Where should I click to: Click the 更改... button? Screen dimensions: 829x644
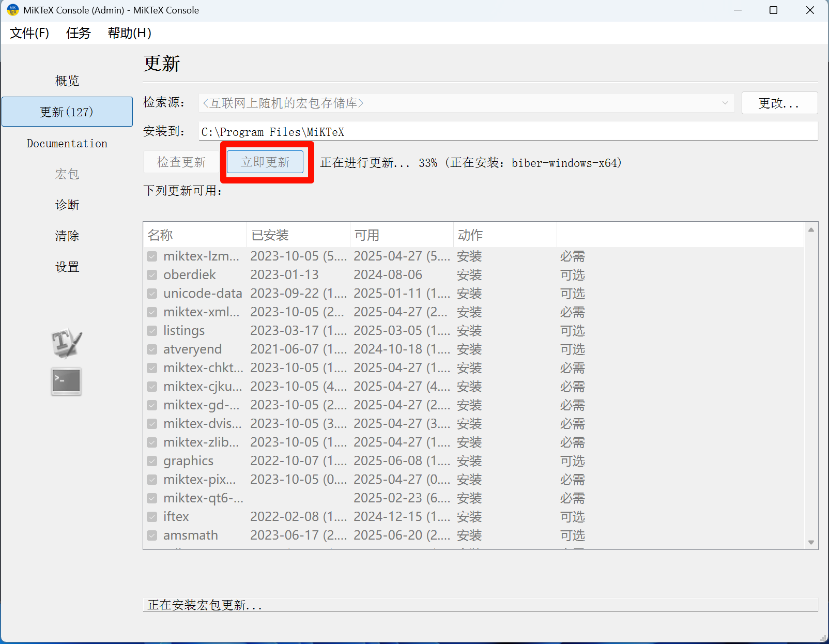tap(779, 103)
